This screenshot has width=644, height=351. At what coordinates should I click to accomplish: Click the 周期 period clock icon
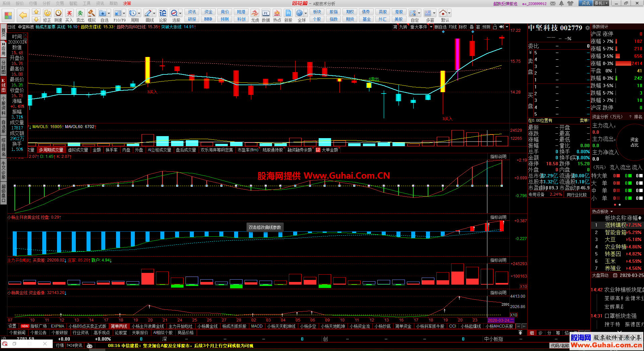133,13
